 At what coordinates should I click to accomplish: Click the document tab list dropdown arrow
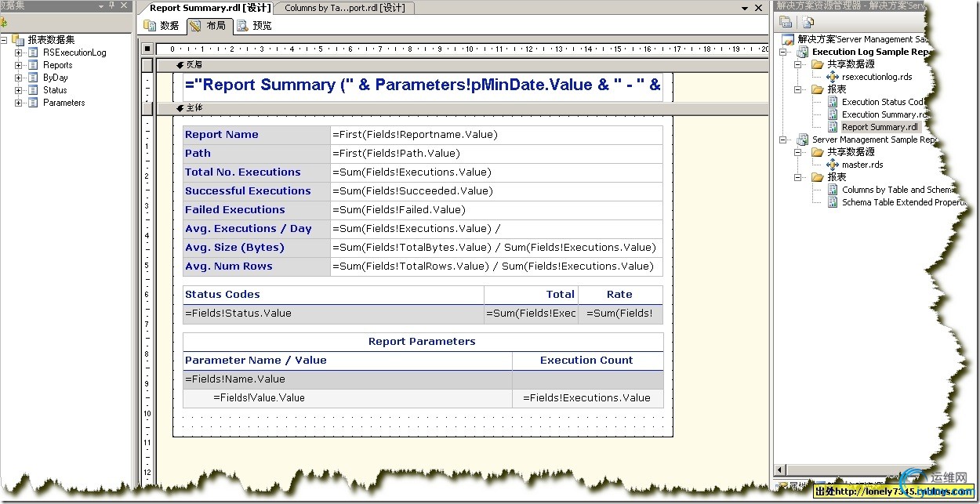click(746, 8)
